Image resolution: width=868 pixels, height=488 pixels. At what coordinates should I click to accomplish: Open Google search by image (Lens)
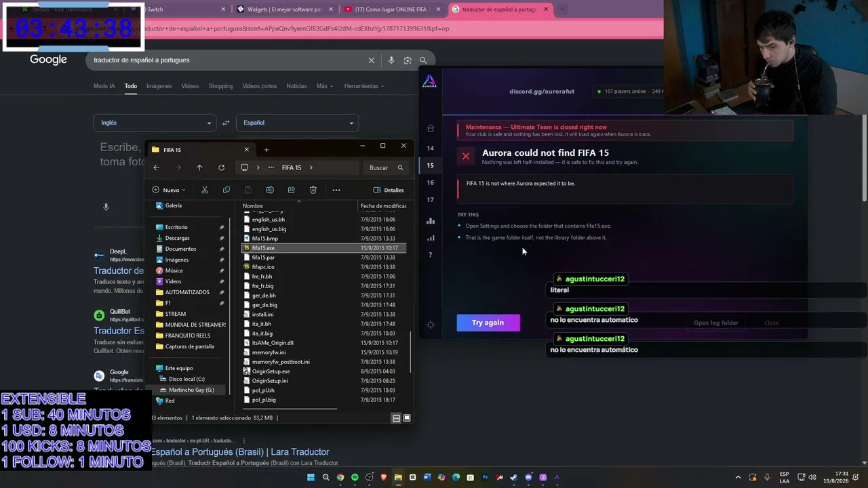click(408, 60)
